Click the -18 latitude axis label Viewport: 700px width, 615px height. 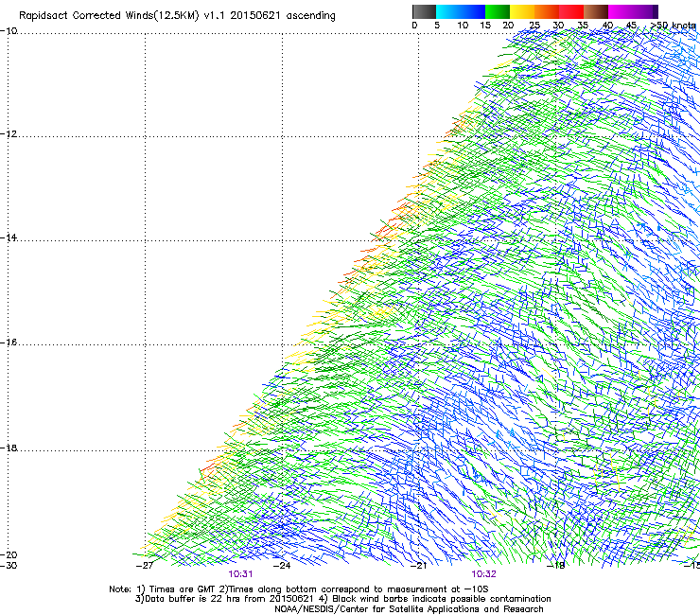[x=9, y=448]
